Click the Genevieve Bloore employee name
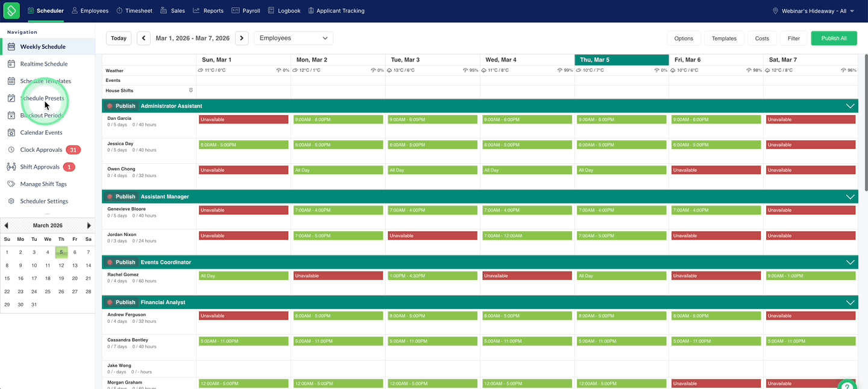This screenshot has width=868, height=389. pyautogui.click(x=127, y=209)
